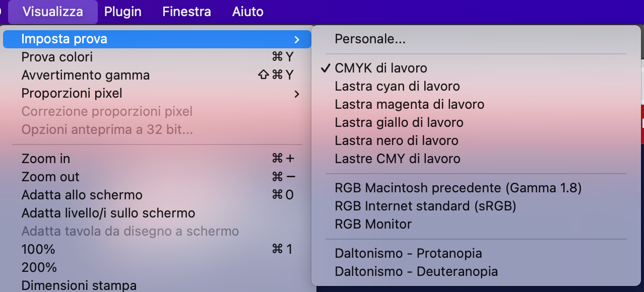Expand the Imposta prova submenu arrow
644x292 pixels.
point(297,39)
